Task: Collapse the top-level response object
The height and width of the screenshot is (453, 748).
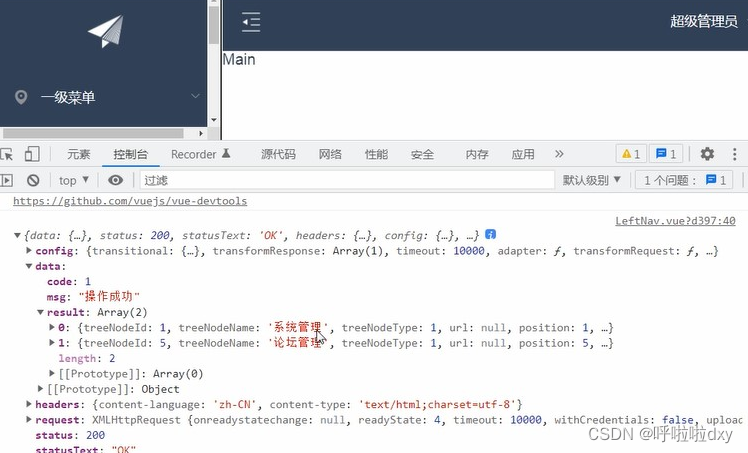Action: (x=17, y=235)
